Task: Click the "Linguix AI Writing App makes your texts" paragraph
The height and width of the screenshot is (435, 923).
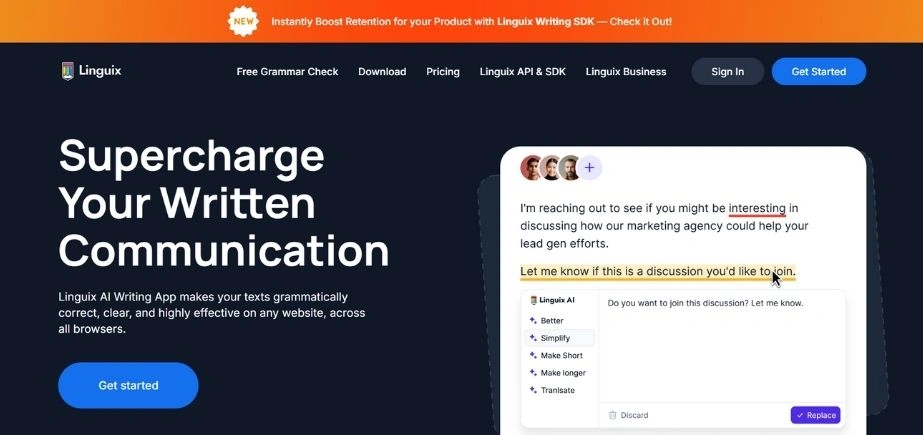Action: [x=212, y=313]
